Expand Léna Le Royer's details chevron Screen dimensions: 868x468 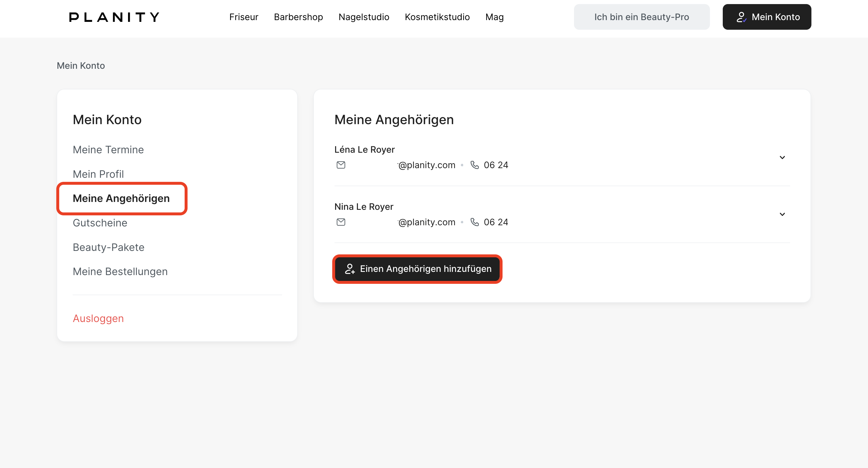click(782, 158)
